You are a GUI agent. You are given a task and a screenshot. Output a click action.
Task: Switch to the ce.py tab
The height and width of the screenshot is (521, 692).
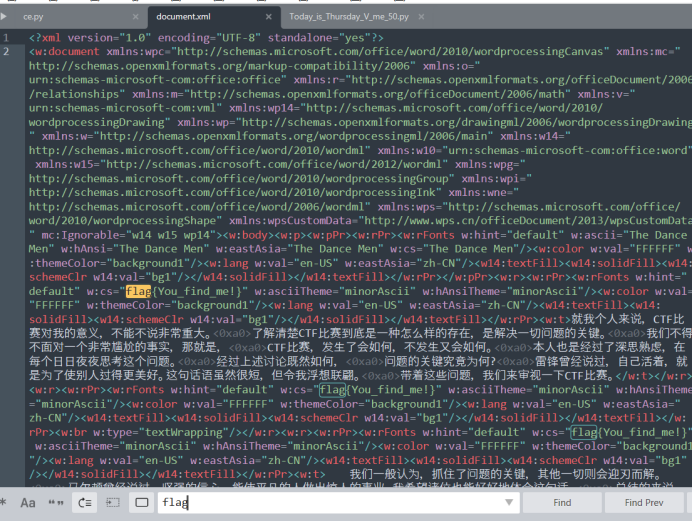[34, 17]
